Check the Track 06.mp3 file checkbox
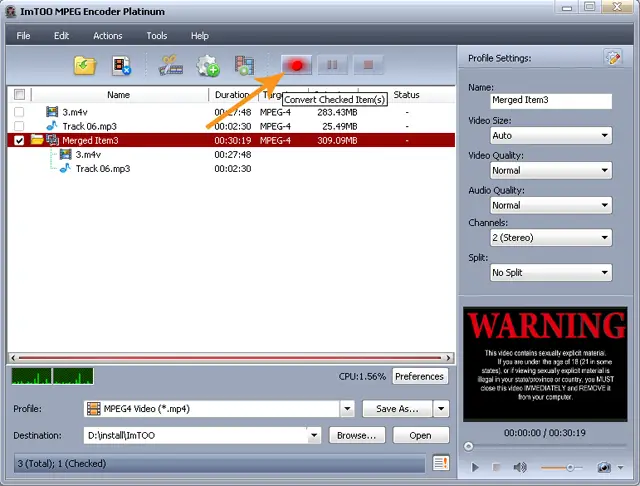Image resolution: width=640 pixels, height=486 pixels. pos(19,126)
